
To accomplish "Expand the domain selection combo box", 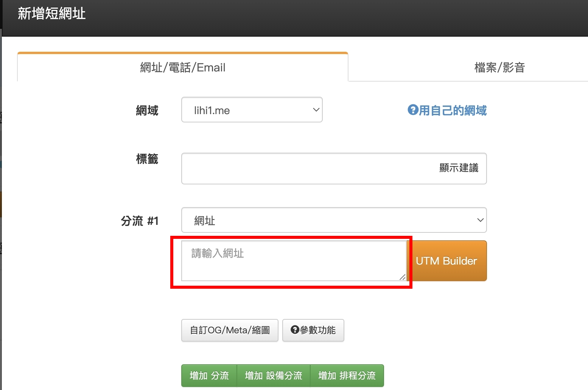I will point(252,110).
